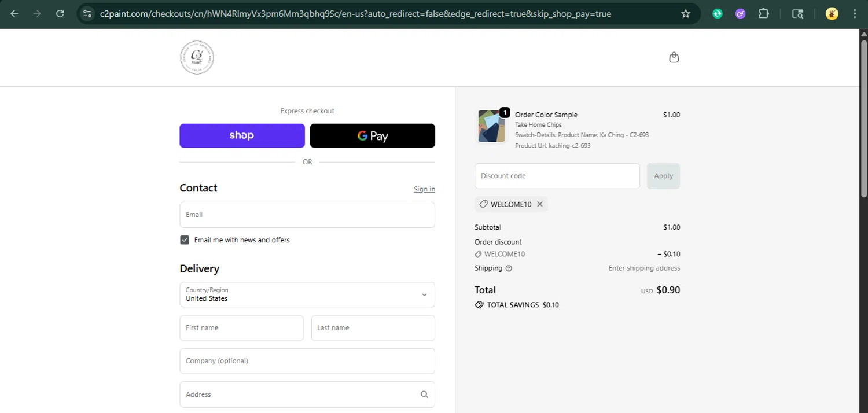Open site information icon in address bar
The width and height of the screenshot is (868, 413).
point(87,14)
